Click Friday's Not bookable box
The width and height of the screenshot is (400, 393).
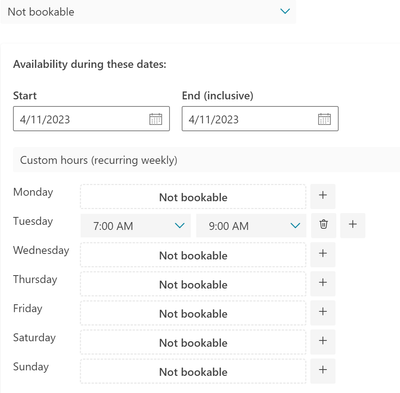(x=193, y=313)
